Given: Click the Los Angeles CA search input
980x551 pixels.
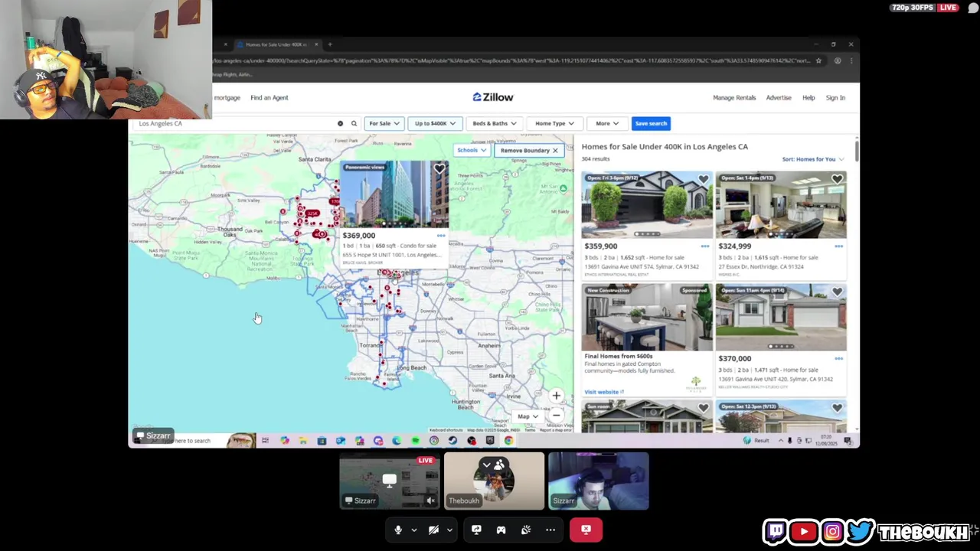Looking at the screenshot, I should pos(237,123).
